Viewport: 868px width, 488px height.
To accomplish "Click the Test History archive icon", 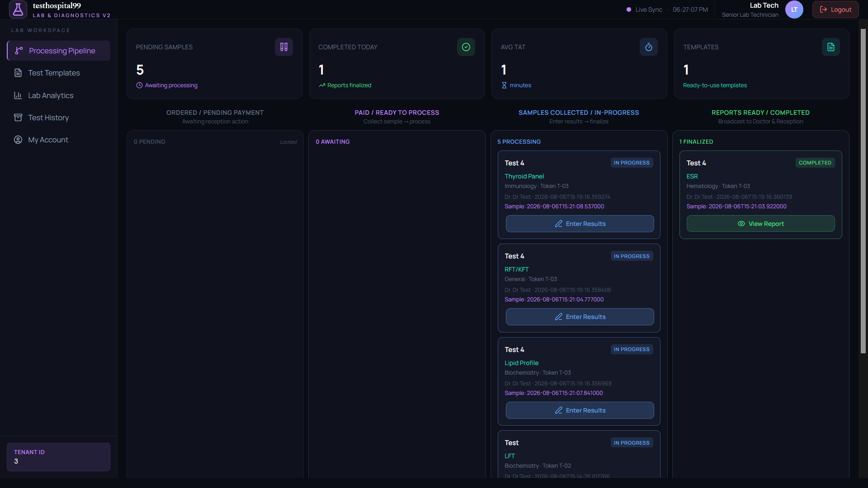I will 18,117.
